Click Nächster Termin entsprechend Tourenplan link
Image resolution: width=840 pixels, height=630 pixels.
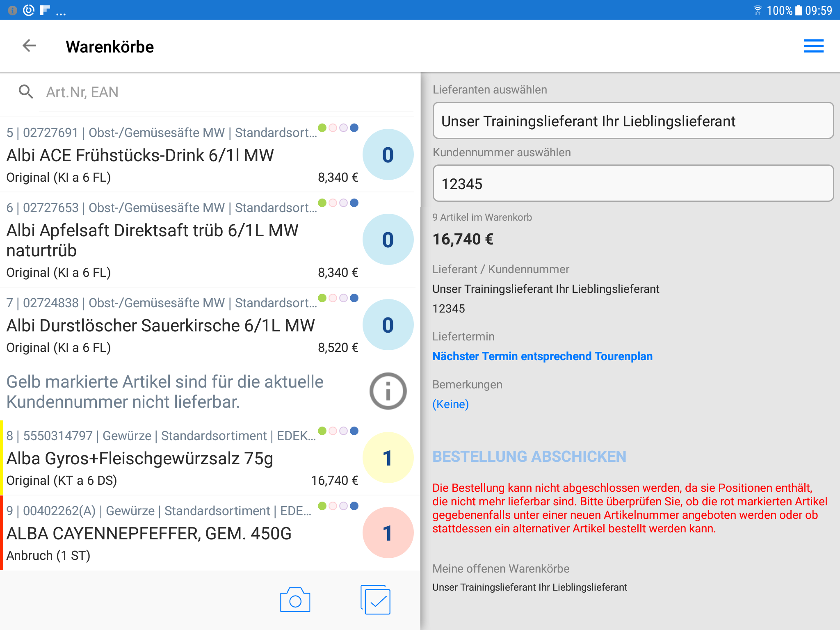coord(542,356)
